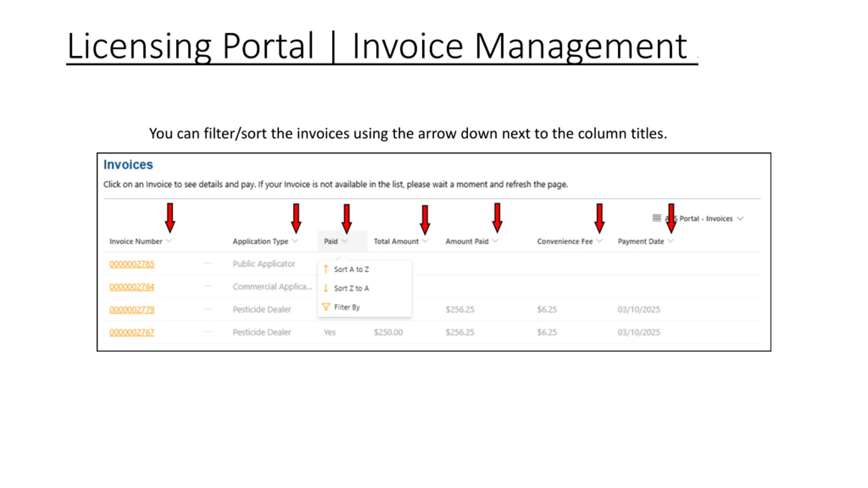Expand the Payment Date column chevron
Viewport: 868px width, 488px height.
(x=670, y=241)
